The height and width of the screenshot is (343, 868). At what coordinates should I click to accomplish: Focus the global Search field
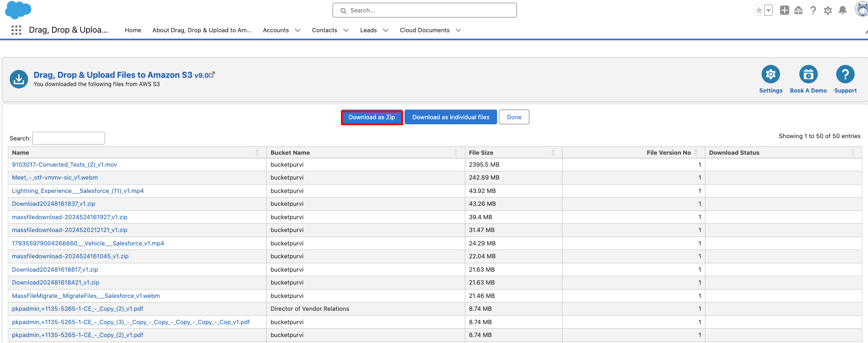click(425, 10)
